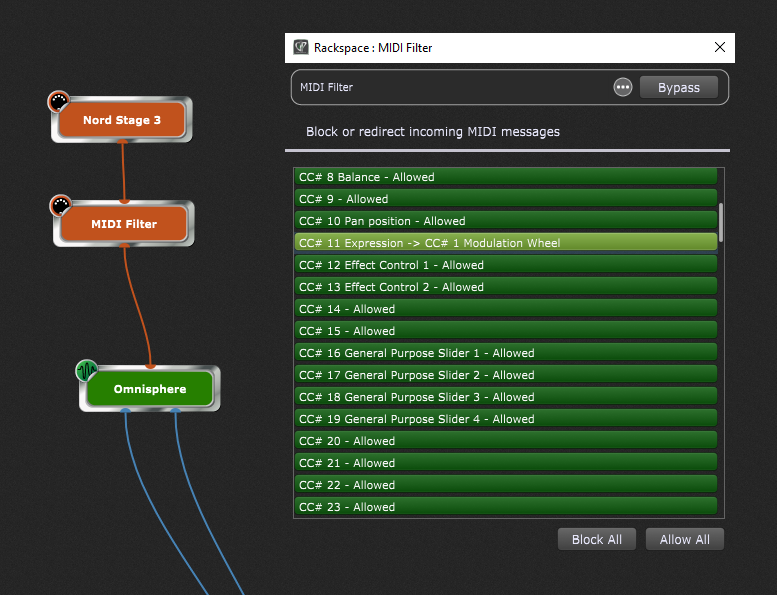Image resolution: width=777 pixels, height=595 pixels.
Task: Click the MIDI icon on MIDI Filter block
Action: click(x=60, y=206)
